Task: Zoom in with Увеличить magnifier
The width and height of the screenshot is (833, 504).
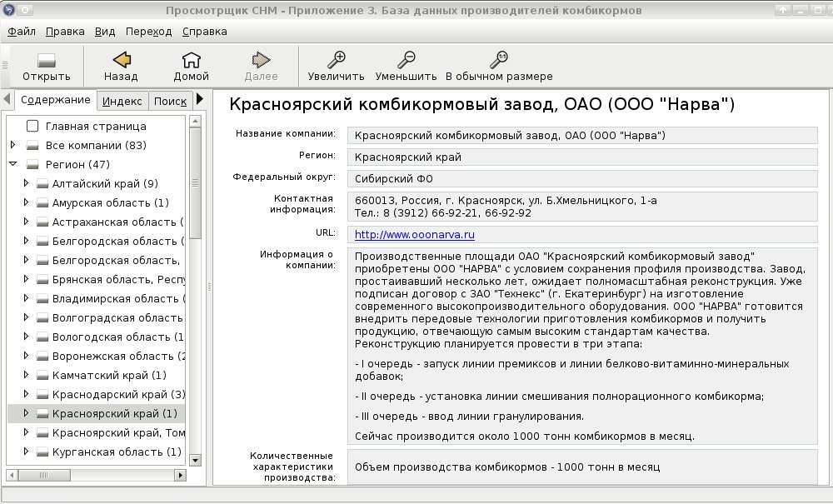Action: click(x=337, y=60)
